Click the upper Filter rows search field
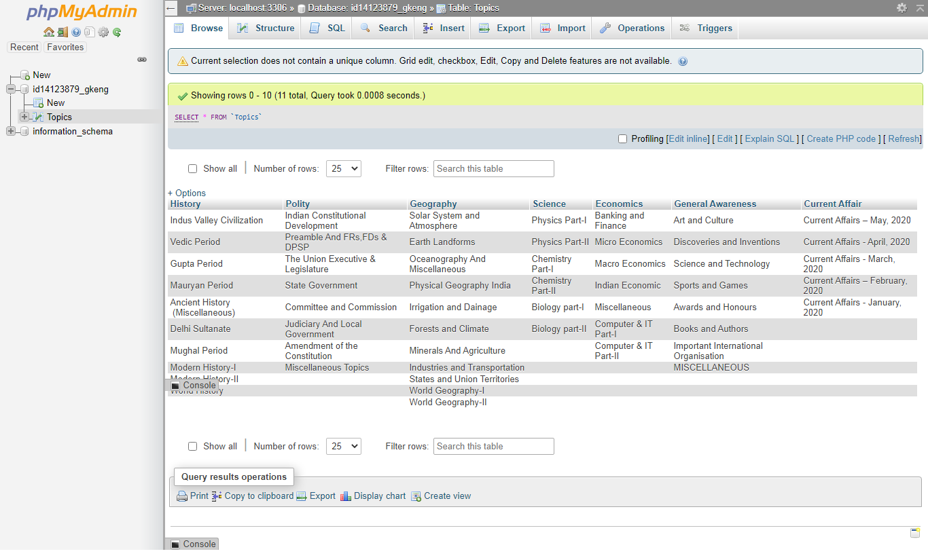 point(493,169)
